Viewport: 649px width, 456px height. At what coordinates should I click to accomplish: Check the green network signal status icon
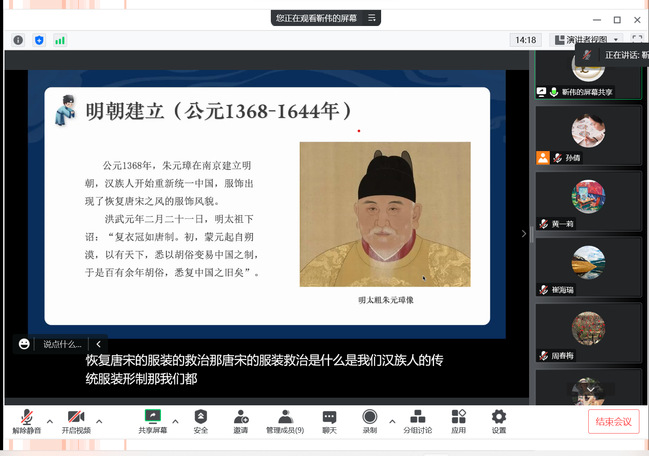[x=60, y=40]
